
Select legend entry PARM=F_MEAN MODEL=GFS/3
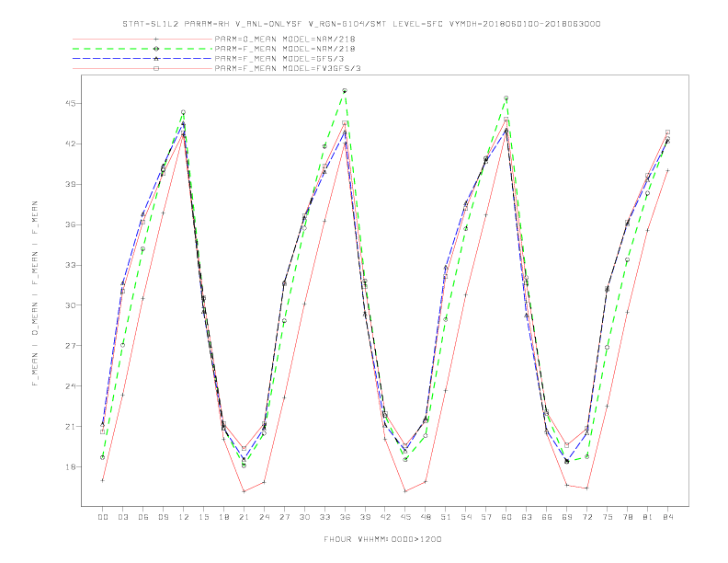pos(279,59)
